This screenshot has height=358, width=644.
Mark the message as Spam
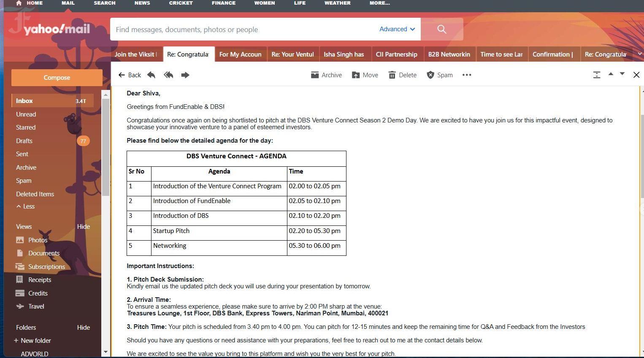(439, 75)
